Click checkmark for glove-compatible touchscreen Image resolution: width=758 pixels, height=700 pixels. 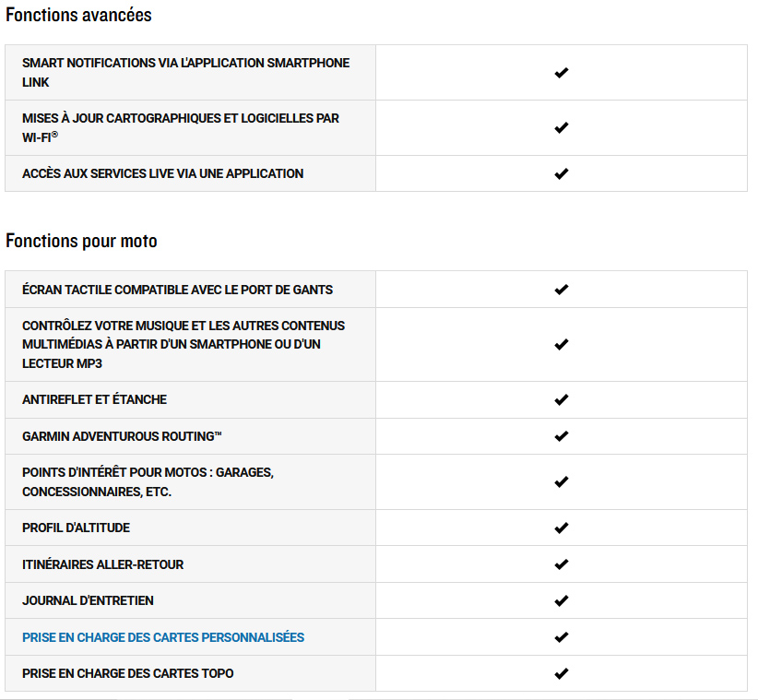[x=562, y=289]
